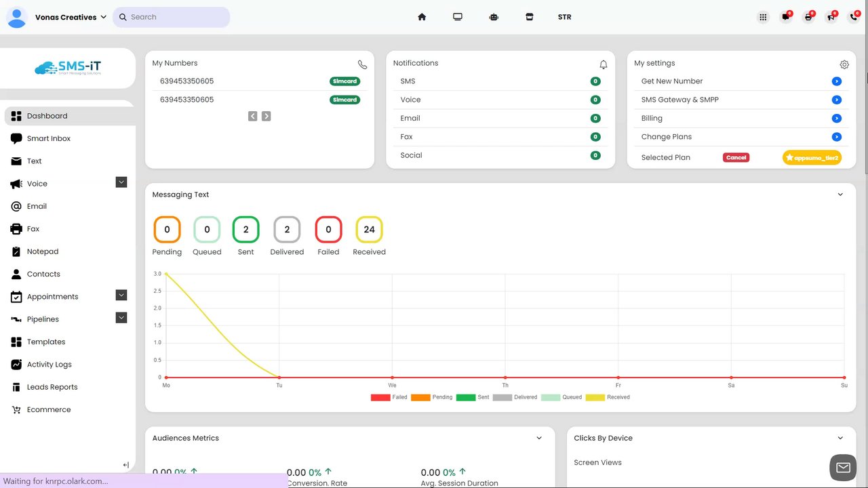Open the monitor icon in top navigation
The image size is (868, 488).
click(458, 17)
